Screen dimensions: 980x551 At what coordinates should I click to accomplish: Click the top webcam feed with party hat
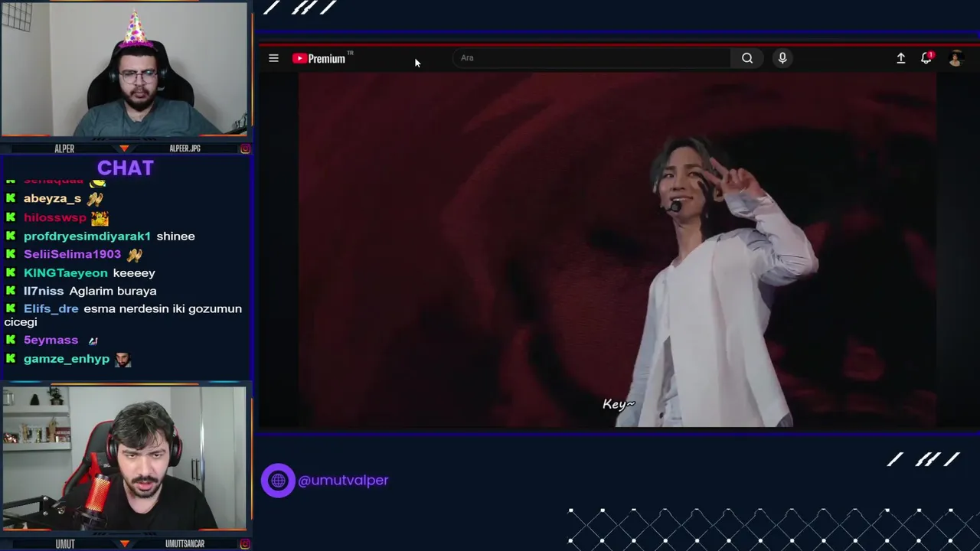[x=125, y=70]
